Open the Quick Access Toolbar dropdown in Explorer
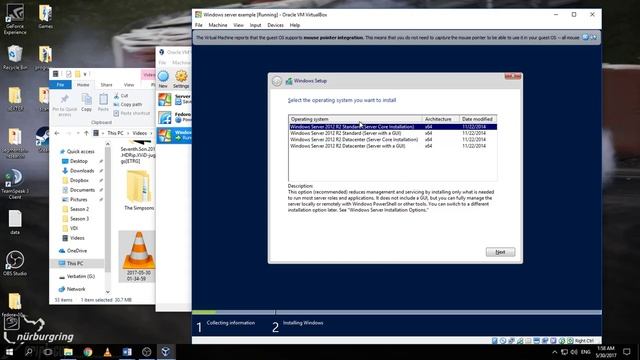This screenshot has height=360, width=640. pos(85,74)
